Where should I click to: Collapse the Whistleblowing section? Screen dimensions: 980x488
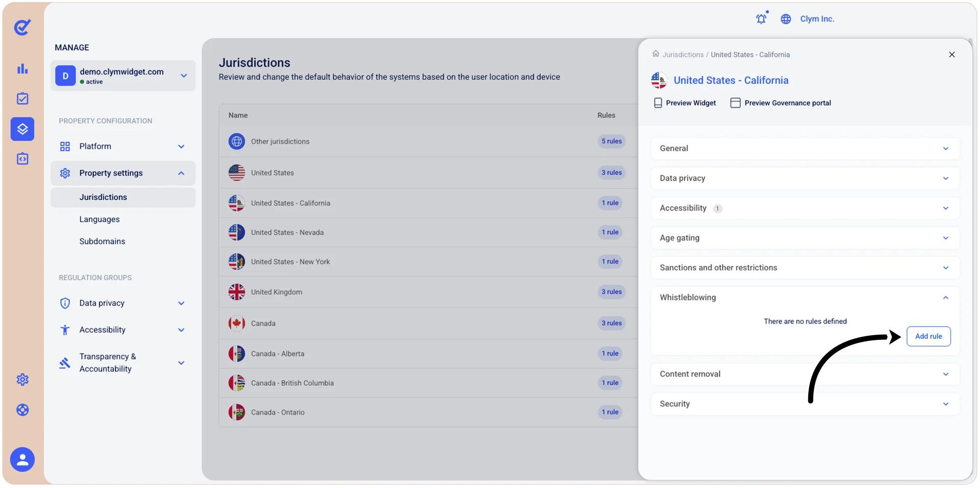(805, 297)
